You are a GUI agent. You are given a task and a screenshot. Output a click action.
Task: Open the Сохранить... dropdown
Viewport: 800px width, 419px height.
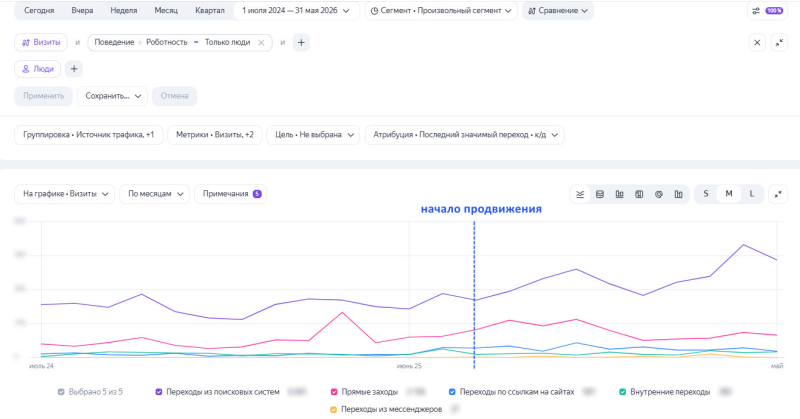pyautogui.click(x=112, y=96)
